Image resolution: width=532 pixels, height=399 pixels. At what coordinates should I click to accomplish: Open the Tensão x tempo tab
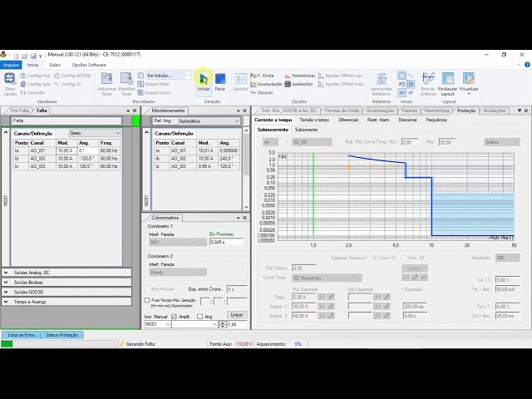point(314,120)
